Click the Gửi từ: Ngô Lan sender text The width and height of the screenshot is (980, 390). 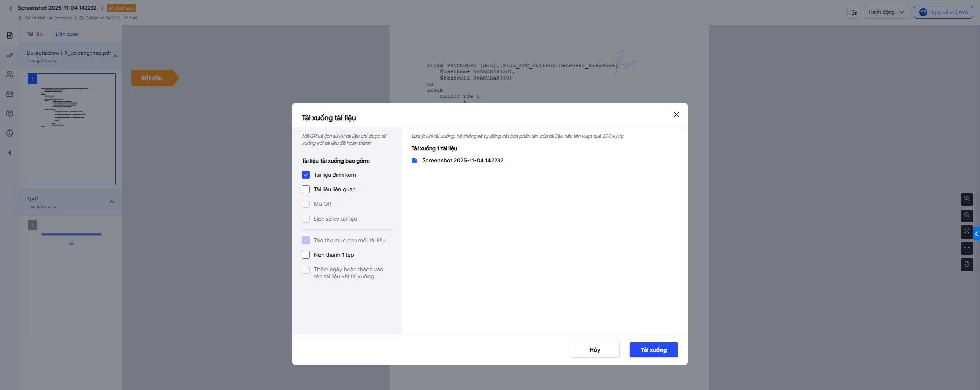coord(48,18)
